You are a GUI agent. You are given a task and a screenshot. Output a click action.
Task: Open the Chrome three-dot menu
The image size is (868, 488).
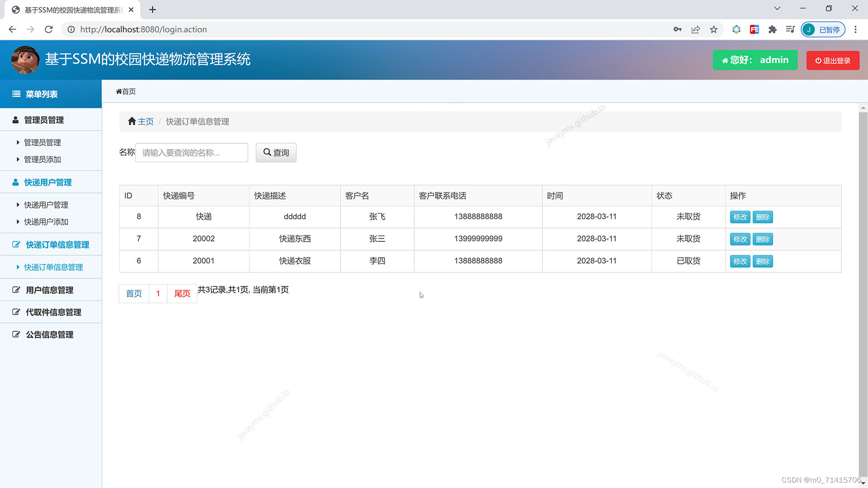(x=855, y=29)
